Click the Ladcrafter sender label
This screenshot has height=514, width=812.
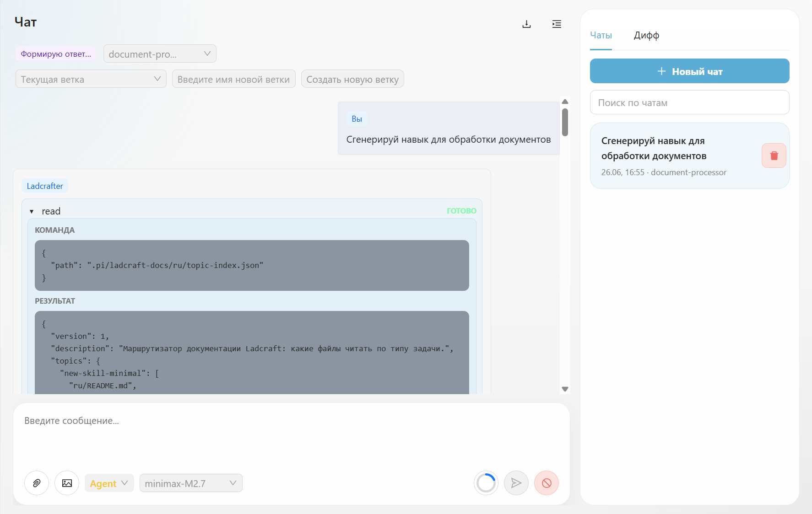45,186
